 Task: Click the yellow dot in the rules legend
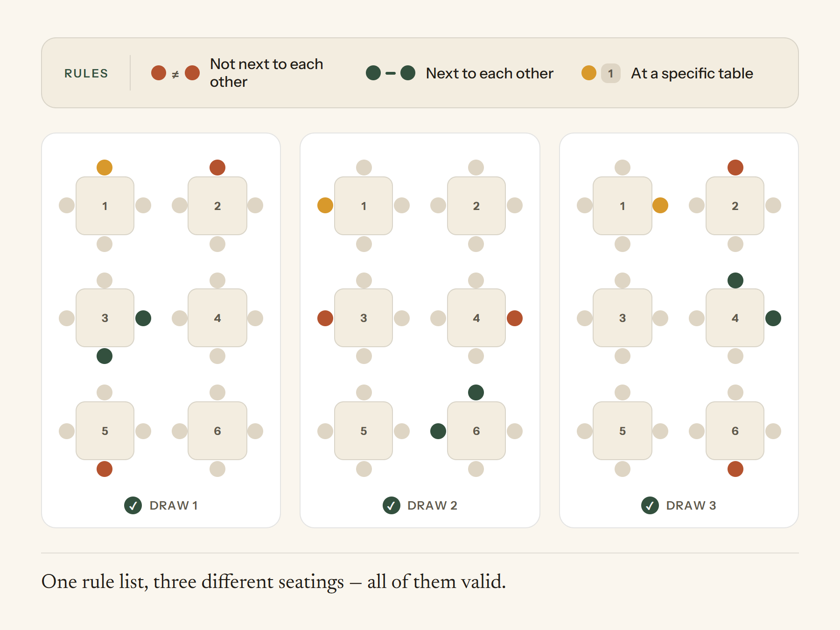pos(589,73)
